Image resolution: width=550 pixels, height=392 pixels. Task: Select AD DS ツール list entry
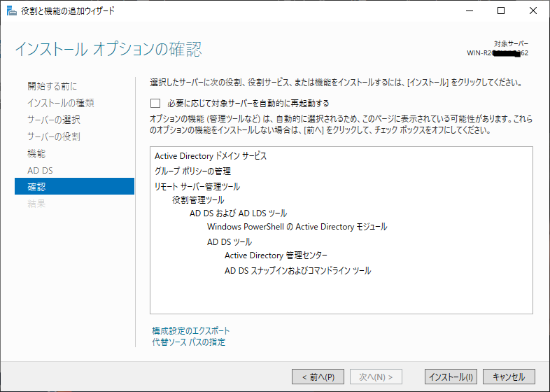(230, 242)
